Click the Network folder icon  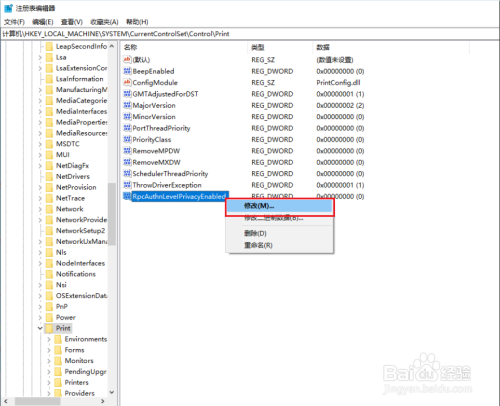[x=49, y=209]
